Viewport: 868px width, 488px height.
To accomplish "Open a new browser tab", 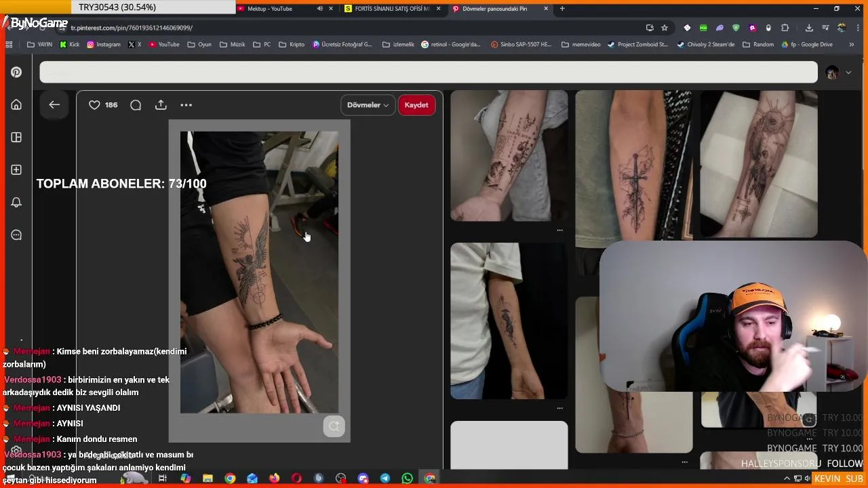I will pos(562,9).
